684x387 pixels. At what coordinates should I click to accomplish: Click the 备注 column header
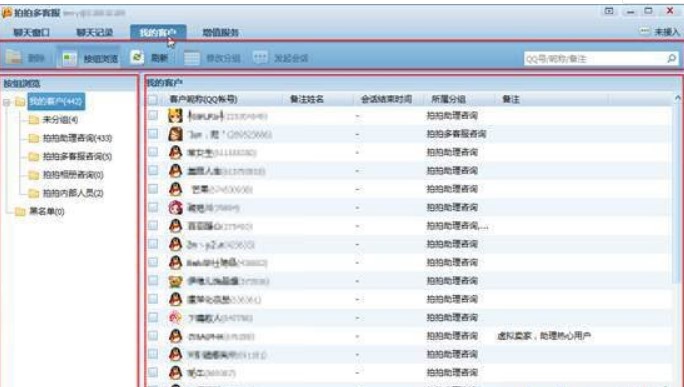[x=511, y=99]
